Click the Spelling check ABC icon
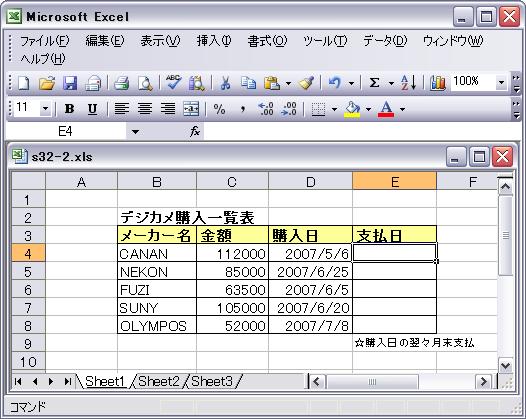This screenshot has height=419, width=526. (173, 83)
